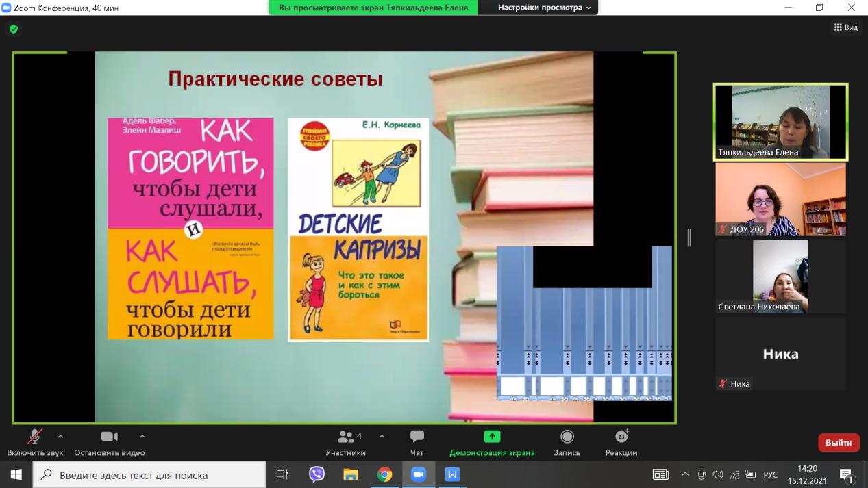The width and height of the screenshot is (868, 488).
Task: Click the green encryption shield icon
Action: 14,29
